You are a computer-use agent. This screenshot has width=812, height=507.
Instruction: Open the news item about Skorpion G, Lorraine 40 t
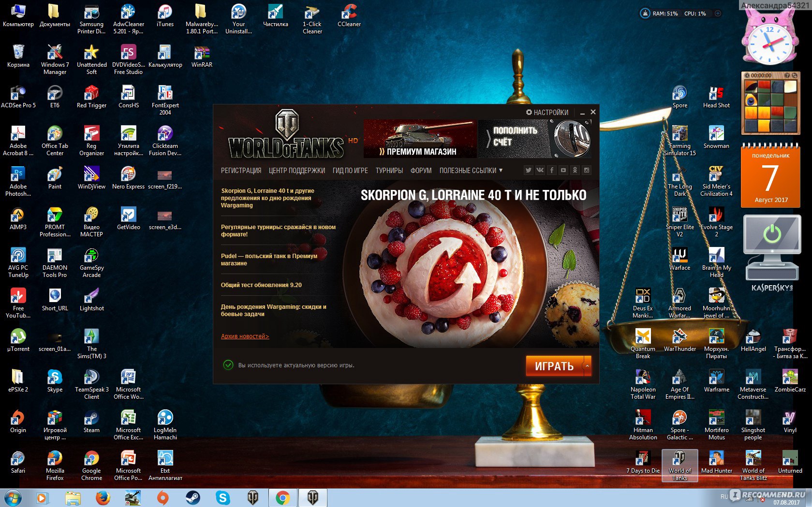tap(268, 198)
